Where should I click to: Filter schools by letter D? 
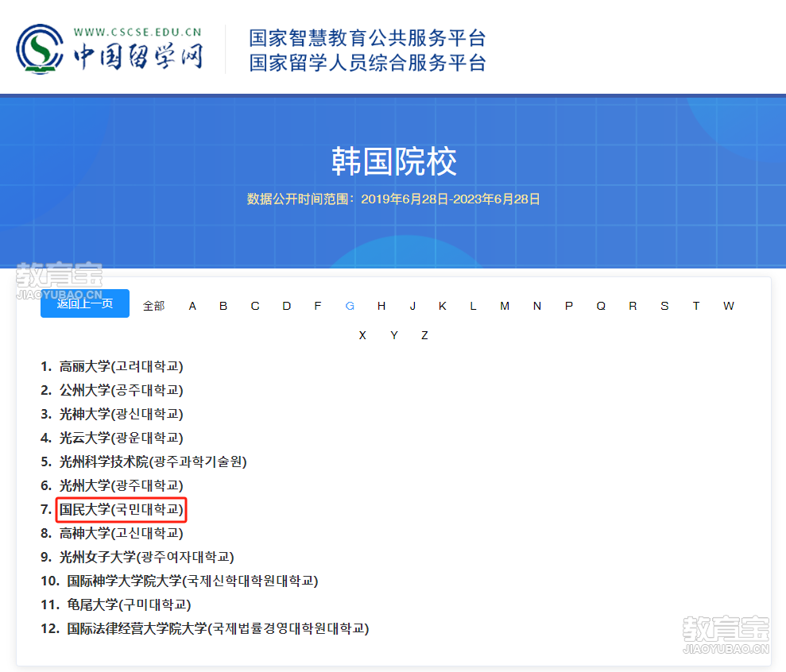pyautogui.click(x=287, y=306)
